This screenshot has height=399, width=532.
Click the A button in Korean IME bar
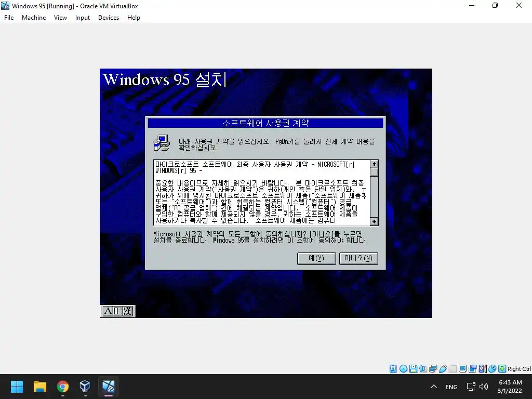[x=108, y=311]
